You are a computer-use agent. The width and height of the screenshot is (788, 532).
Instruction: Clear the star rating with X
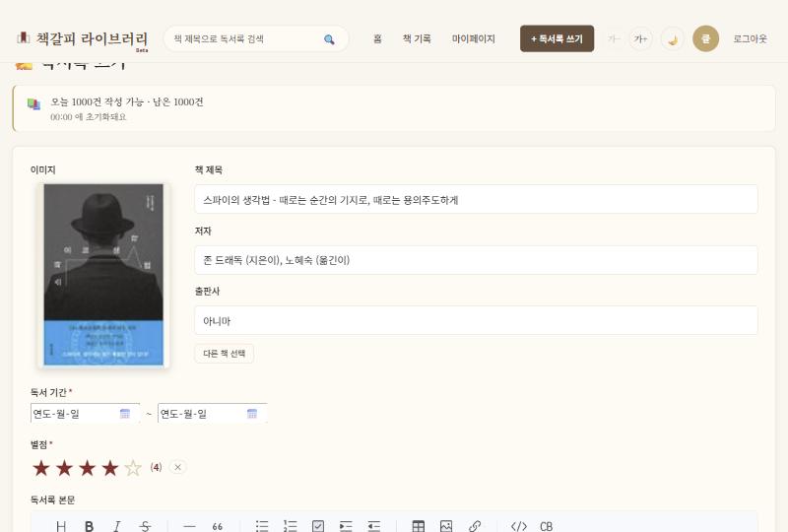pos(177,467)
